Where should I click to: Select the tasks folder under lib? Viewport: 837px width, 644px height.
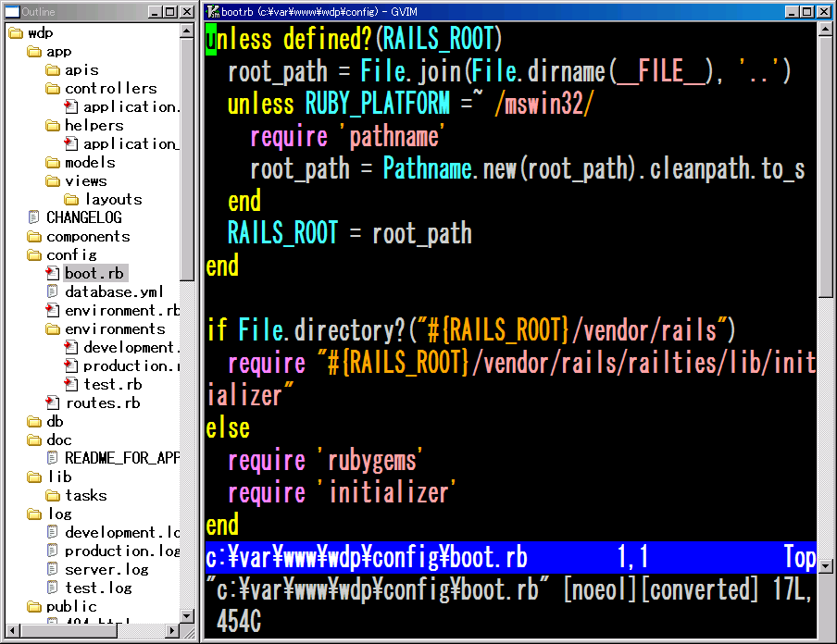pyautogui.click(x=85, y=496)
